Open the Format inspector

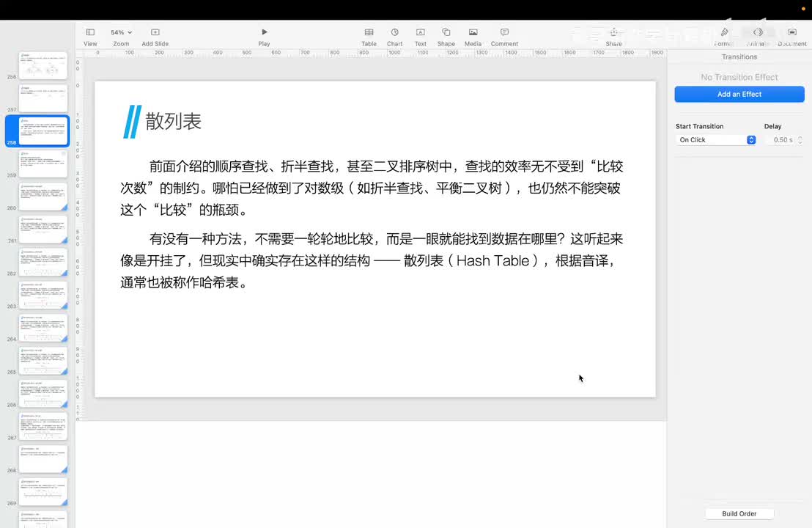724,37
